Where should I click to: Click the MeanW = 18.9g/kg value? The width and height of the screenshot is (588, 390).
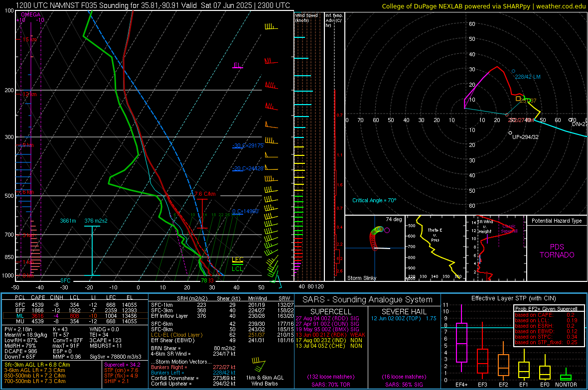coord(26,335)
